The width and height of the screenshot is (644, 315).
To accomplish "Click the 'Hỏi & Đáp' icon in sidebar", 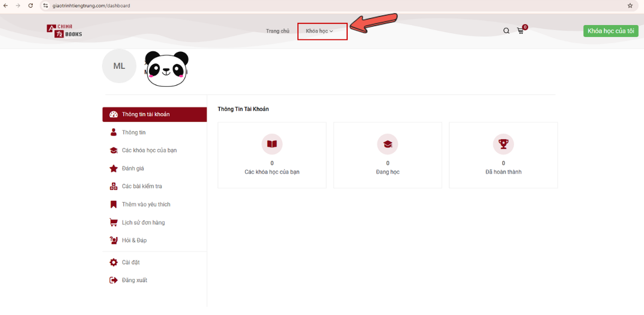I will (114, 240).
